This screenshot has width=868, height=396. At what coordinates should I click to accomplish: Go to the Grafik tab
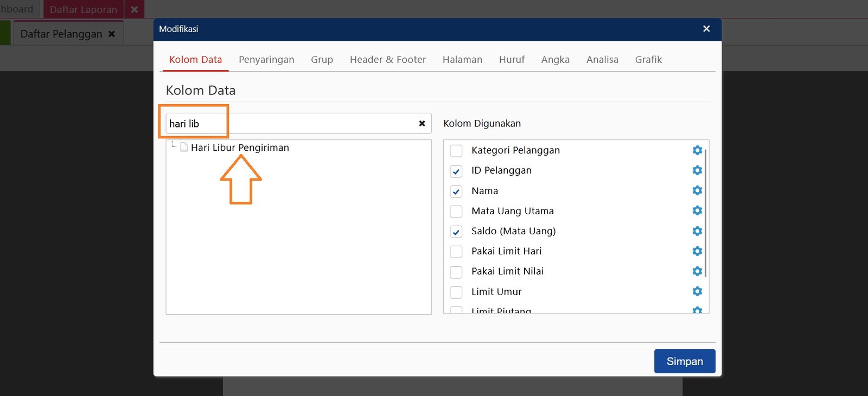coord(648,60)
